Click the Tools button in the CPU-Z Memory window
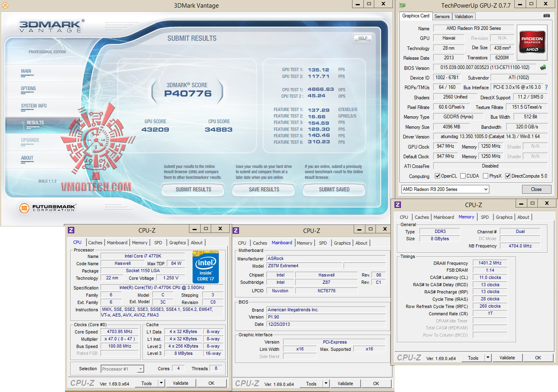Image resolution: width=558 pixels, height=392 pixels. click(x=473, y=358)
